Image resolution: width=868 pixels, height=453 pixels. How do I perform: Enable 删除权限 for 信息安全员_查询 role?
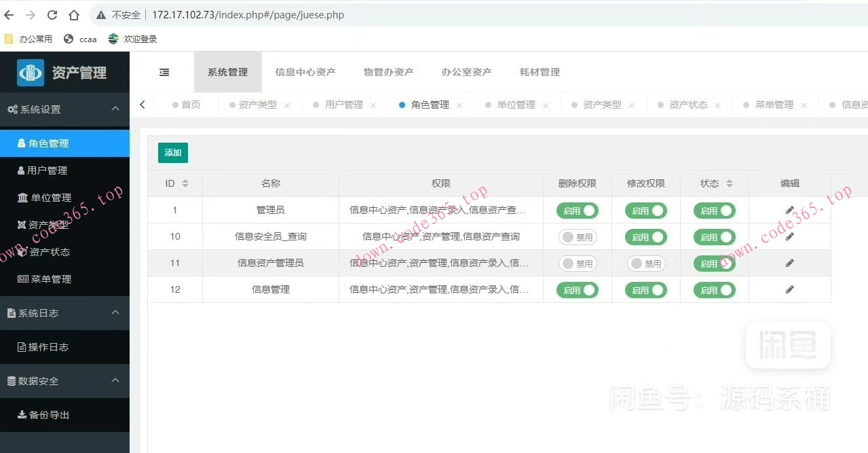(x=578, y=237)
